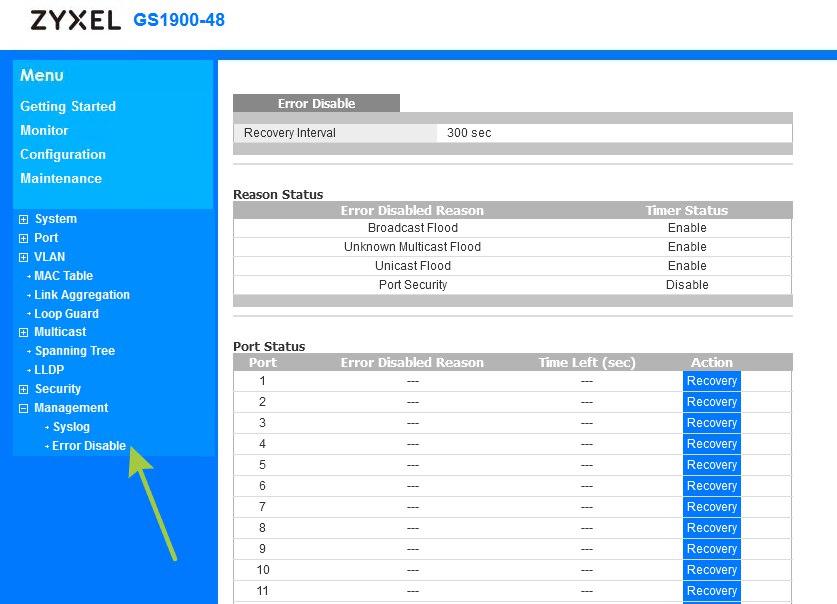Click Recovery button for port 4

[x=712, y=444]
